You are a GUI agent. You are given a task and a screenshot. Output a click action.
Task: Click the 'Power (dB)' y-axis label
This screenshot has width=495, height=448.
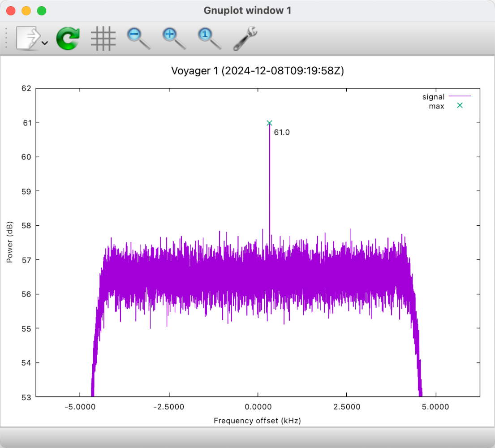[x=10, y=242]
